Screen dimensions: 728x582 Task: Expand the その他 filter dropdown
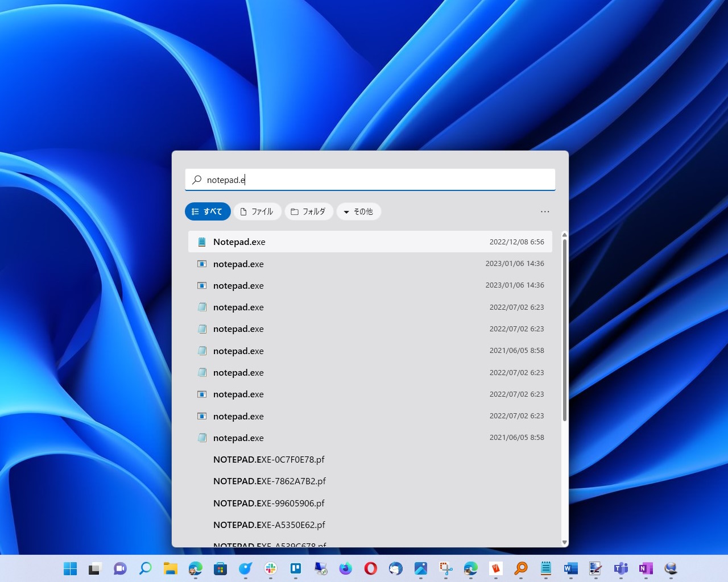click(x=358, y=211)
